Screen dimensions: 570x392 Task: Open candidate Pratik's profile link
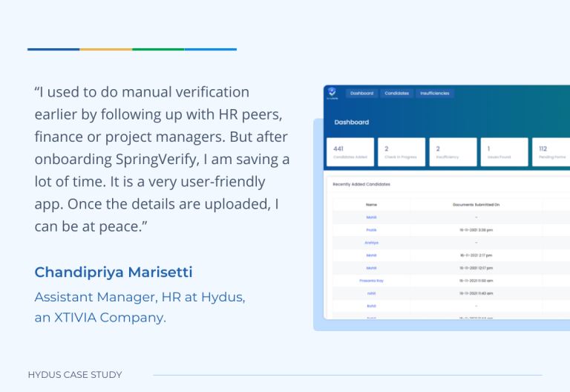point(371,230)
